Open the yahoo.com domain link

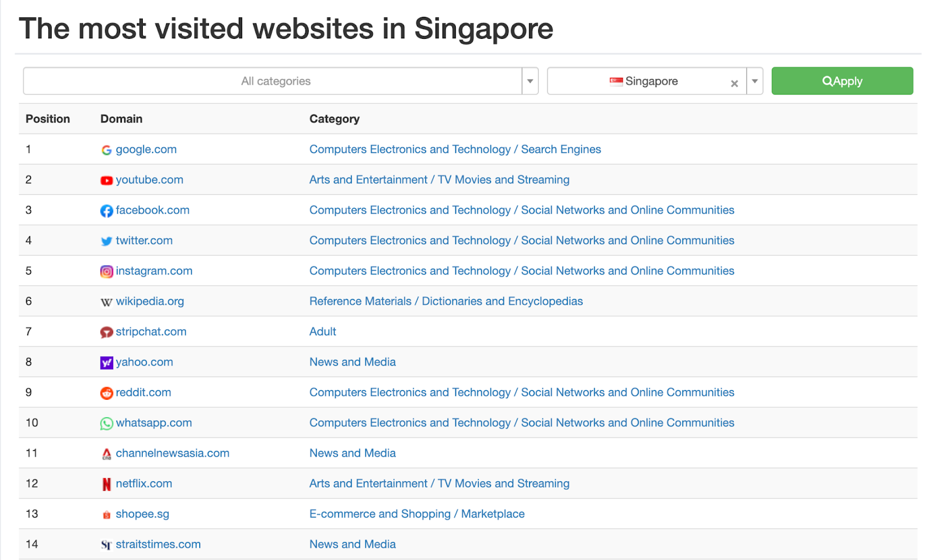(x=145, y=362)
